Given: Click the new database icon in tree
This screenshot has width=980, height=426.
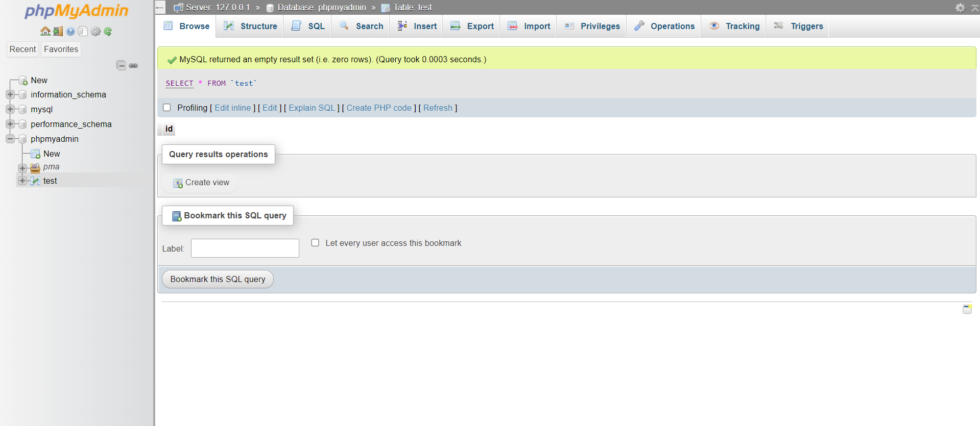Looking at the screenshot, I should pos(23,81).
